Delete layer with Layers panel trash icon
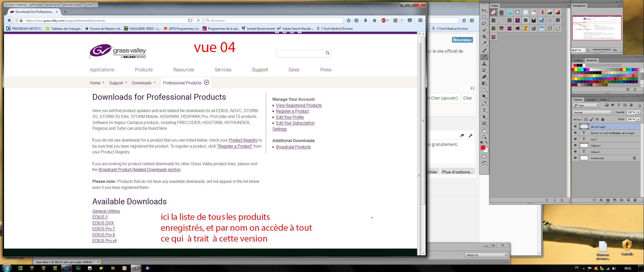Viewport: 644px width, 272px height. pyautogui.click(x=635, y=200)
